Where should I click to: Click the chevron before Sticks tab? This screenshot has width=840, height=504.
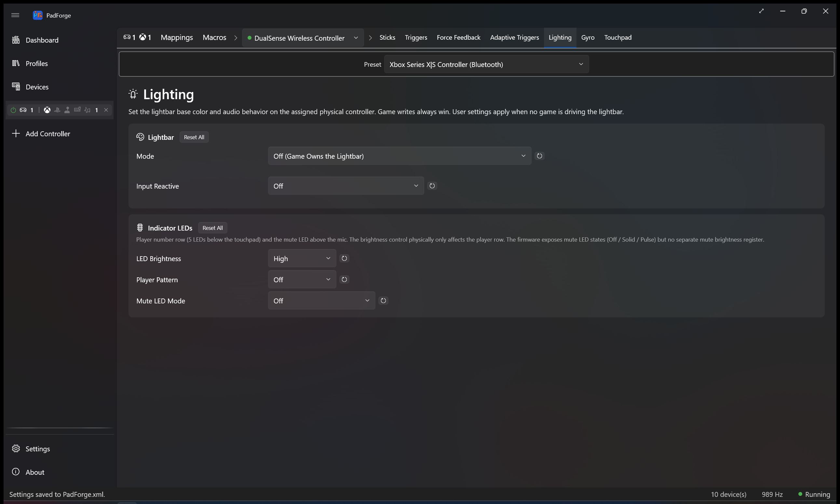[x=370, y=38]
